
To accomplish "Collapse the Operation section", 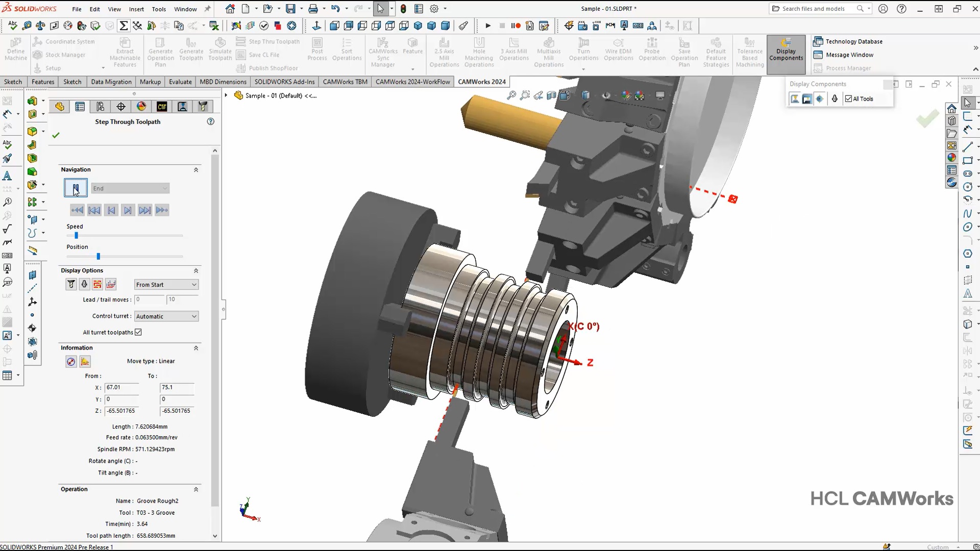I will (196, 489).
